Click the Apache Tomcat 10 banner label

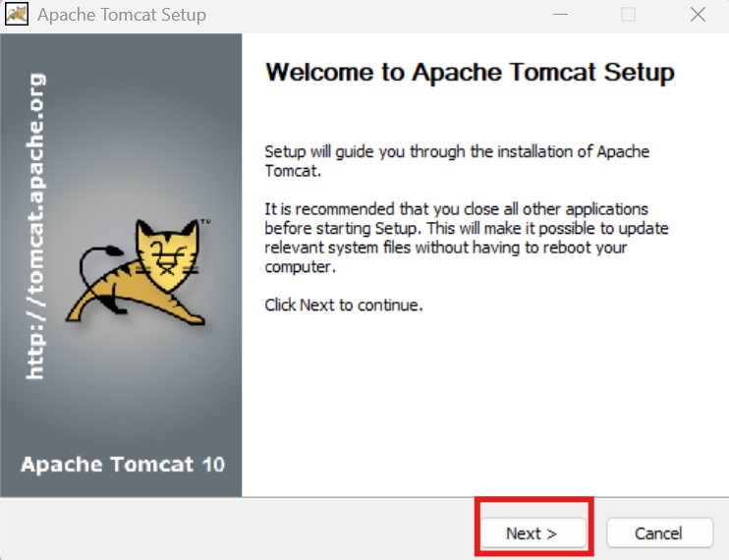[123, 465]
